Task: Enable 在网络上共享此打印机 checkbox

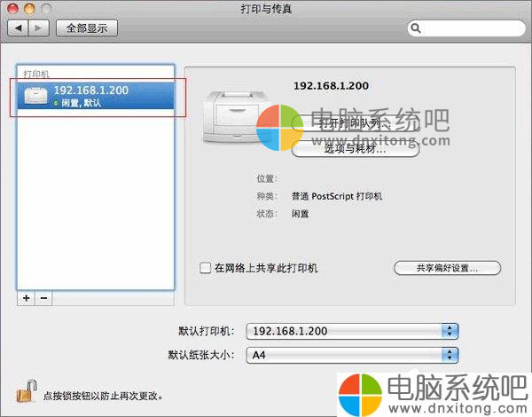Action: pos(206,268)
